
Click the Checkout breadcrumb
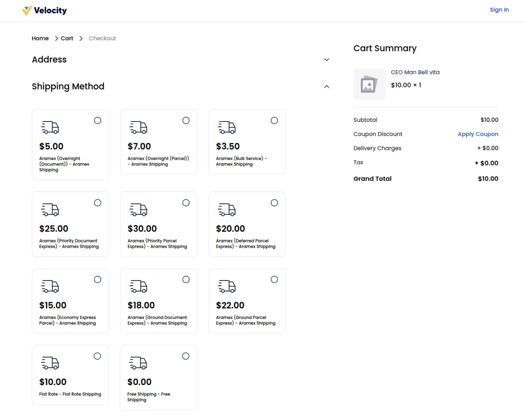tap(102, 38)
